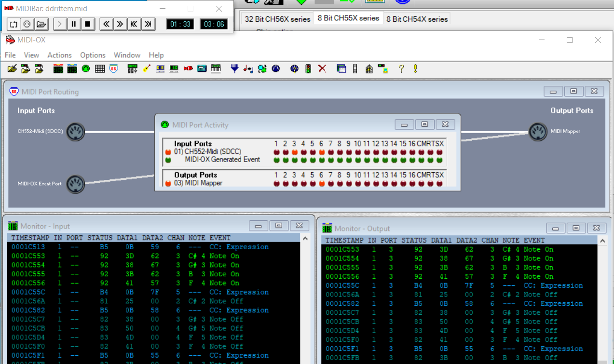This screenshot has width=614, height=364.
Task: Launch MIDIBar using the red fish toolbar icon
Action: pos(188,69)
